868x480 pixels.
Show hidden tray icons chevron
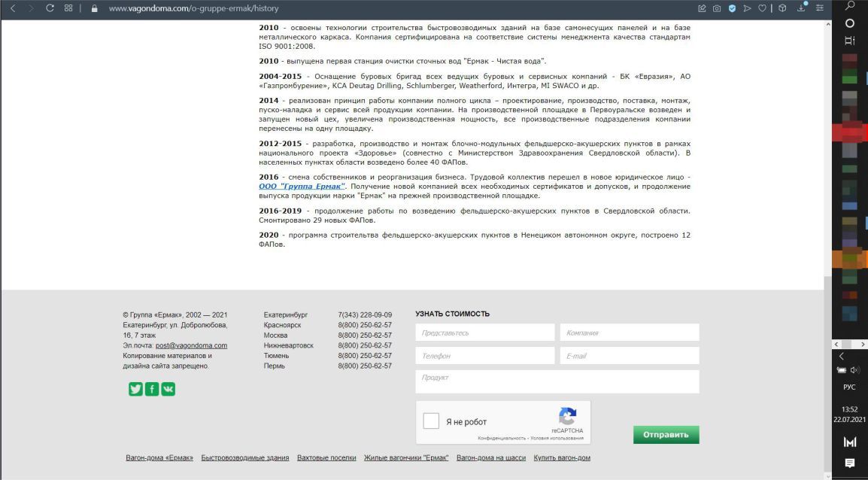click(842, 357)
